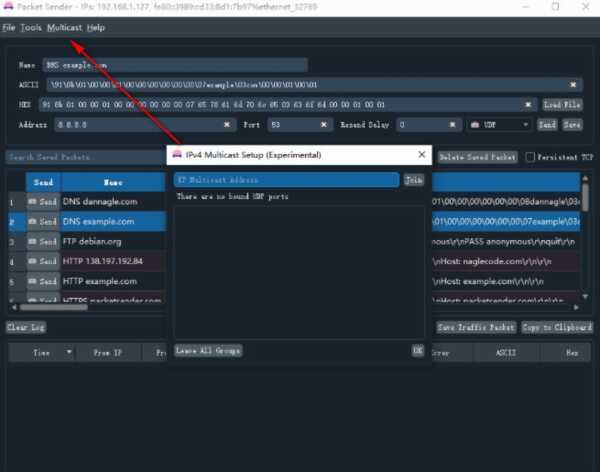This screenshot has width=600, height=472.
Task: Enable the Persistent TCP checkbox
Action: coord(530,157)
